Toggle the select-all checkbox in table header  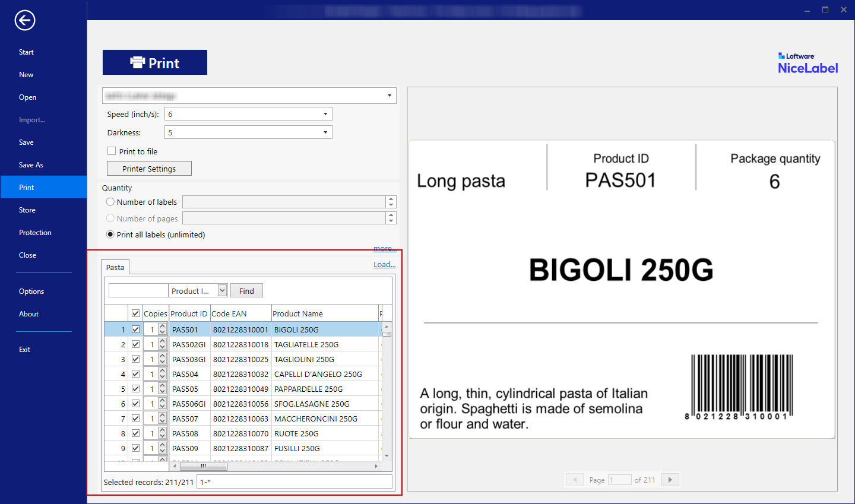point(135,313)
